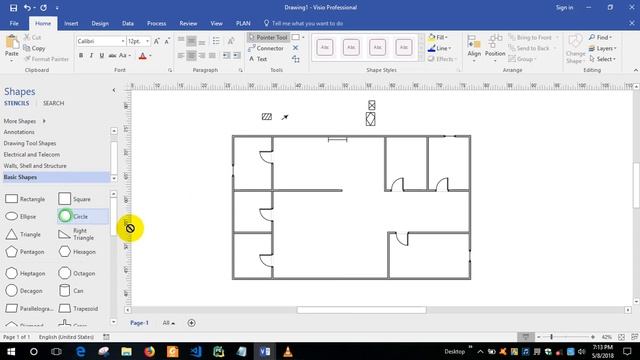Toggle Bold formatting
640x360 pixels.
click(81, 56)
